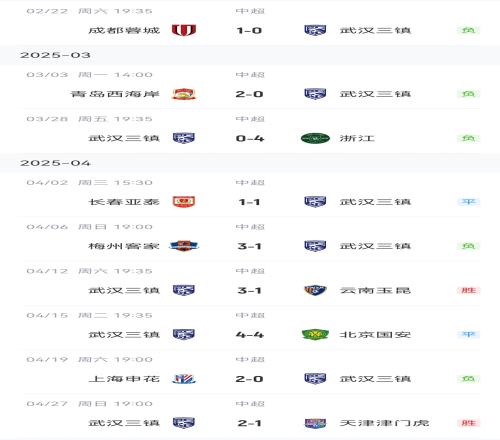Click the 青岛西海岸 team name
Viewport: 500px width, 440px height.
[x=115, y=94]
